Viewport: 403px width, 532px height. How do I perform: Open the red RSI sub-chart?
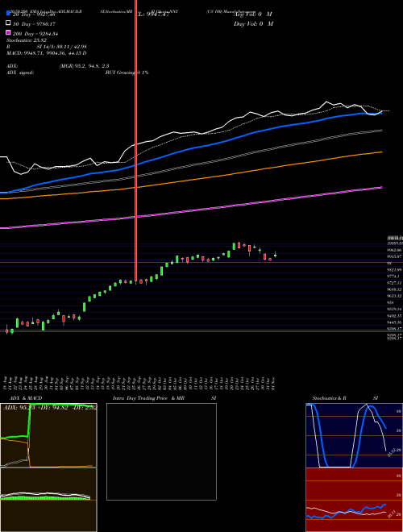coord(354,500)
